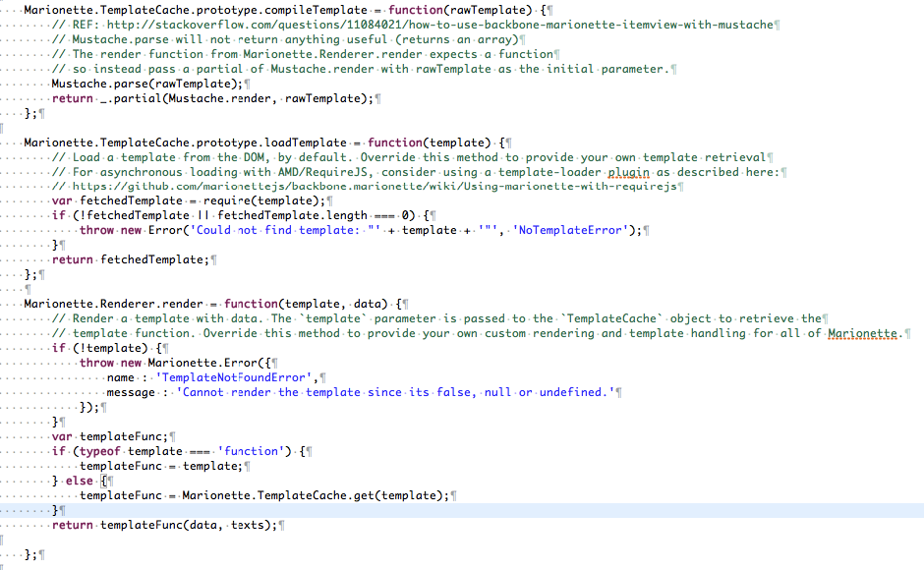Click the 'require(template);' call
Viewport: 924px width, 570px height.
[264, 201]
